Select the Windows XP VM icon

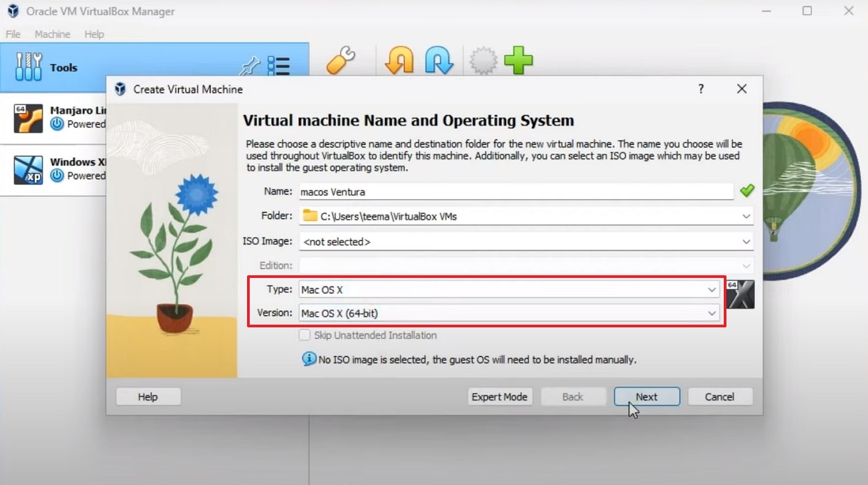coord(28,169)
